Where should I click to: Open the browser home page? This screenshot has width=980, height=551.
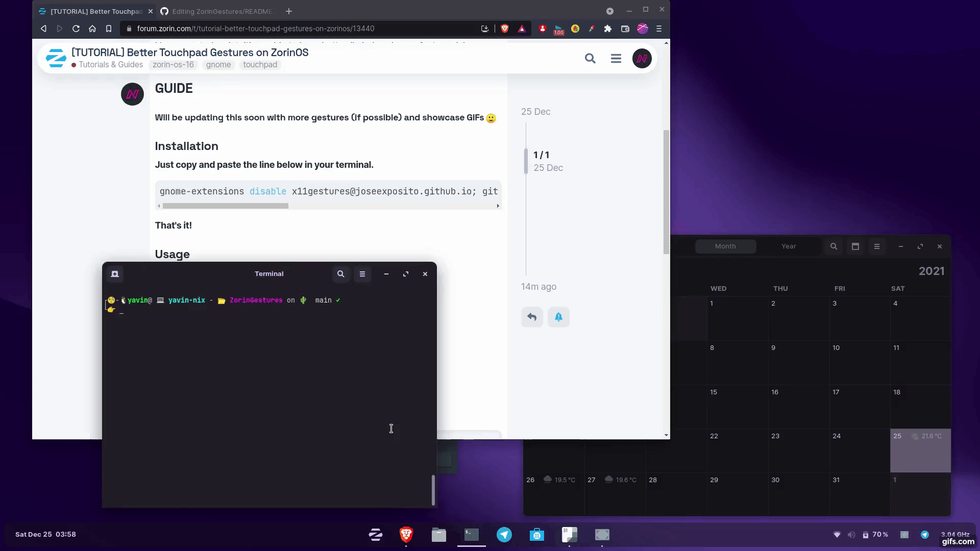[x=92, y=29]
